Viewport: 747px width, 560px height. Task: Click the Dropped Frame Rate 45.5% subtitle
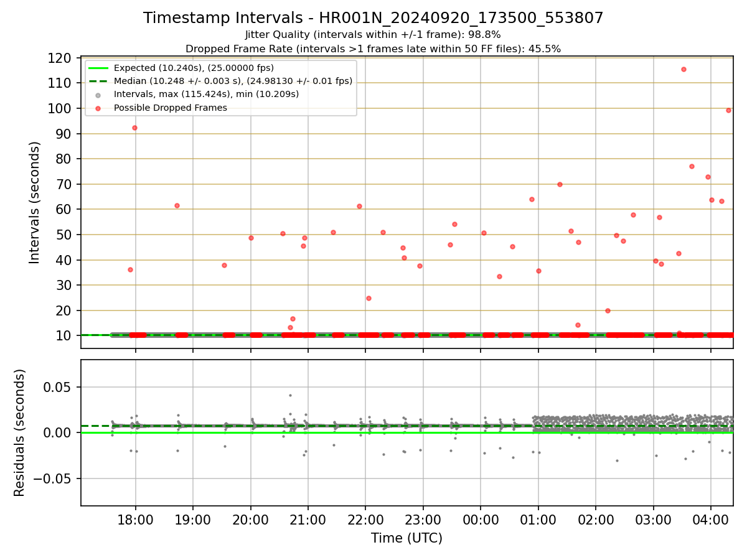coord(373,49)
